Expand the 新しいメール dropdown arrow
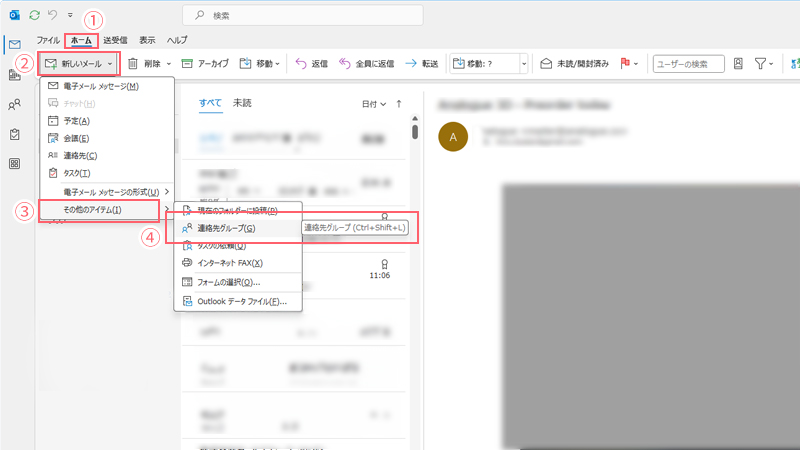Image resolution: width=800 pixels, height=450 pixels. coord(110,64)
